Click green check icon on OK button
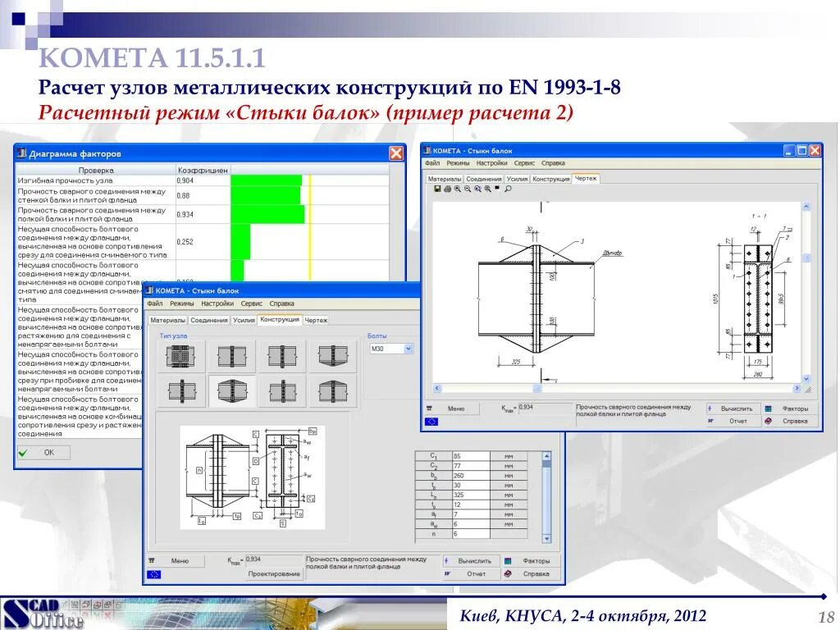The image size is (840, 630). point(22,453)
